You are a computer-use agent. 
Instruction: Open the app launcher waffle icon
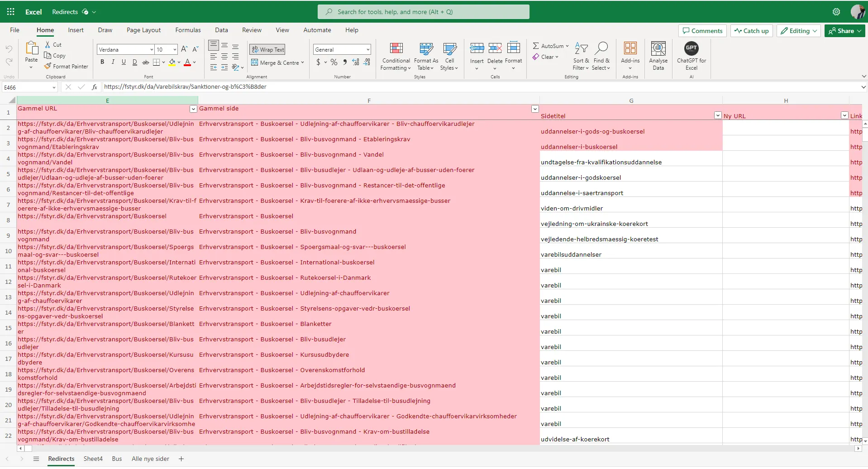11,12
